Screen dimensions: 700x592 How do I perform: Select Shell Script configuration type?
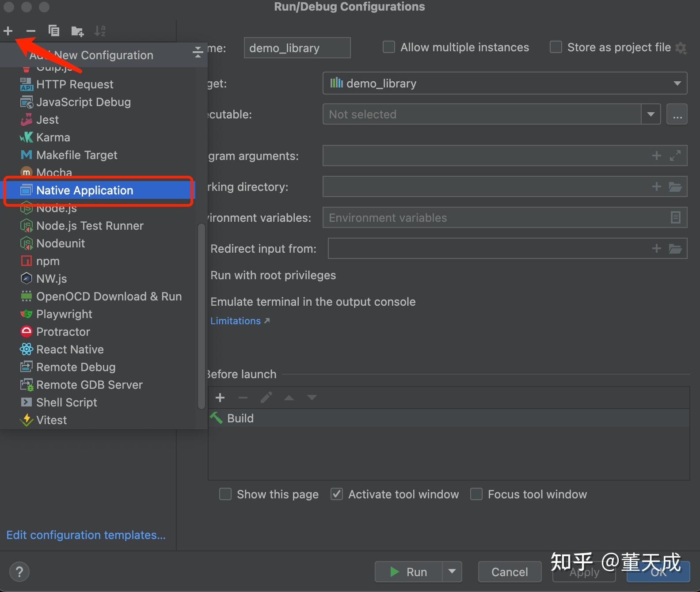(98, 402)
